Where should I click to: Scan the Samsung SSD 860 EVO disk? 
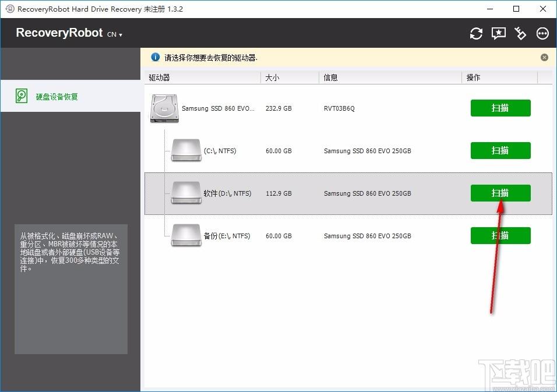(x=500, y=108)
